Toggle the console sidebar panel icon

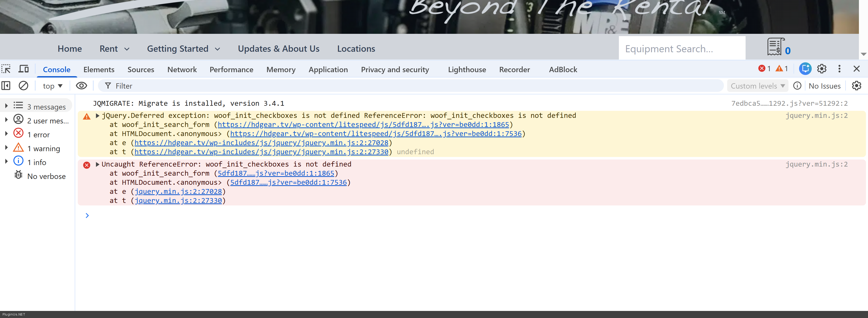pyautogui.click(x=6, y=86)
